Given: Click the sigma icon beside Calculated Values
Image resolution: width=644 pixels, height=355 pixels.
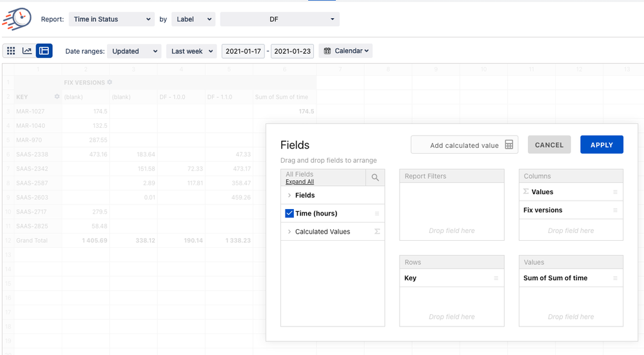Looking at the screenshot, I should [377, 232].
